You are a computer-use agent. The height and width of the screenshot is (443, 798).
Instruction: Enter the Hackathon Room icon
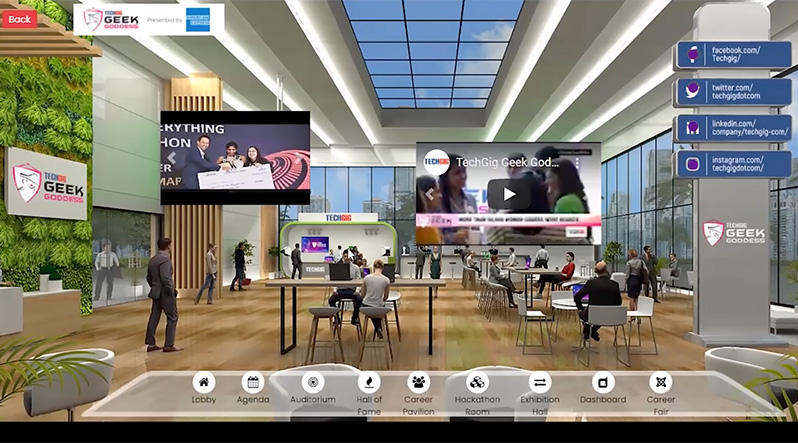click(477, 382)
